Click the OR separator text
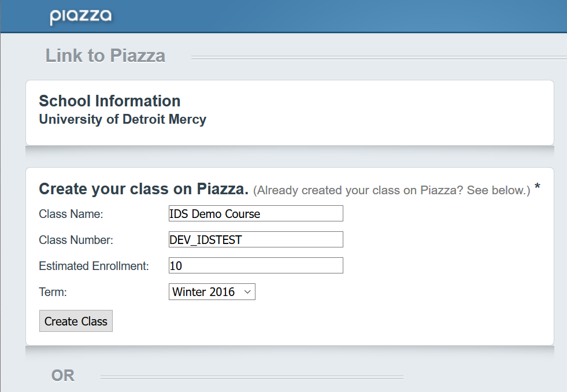The height and width of the screenshot is (392, 567). tap(63, 375)
